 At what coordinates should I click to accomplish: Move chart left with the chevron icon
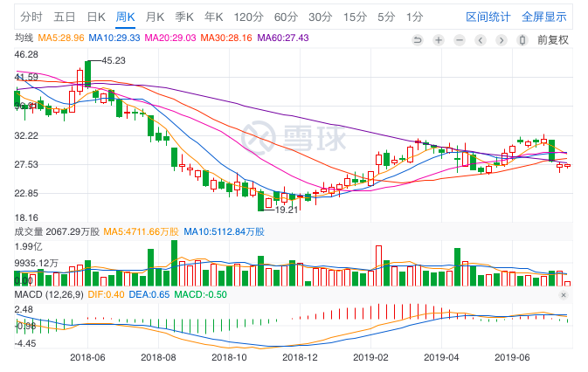481,40
